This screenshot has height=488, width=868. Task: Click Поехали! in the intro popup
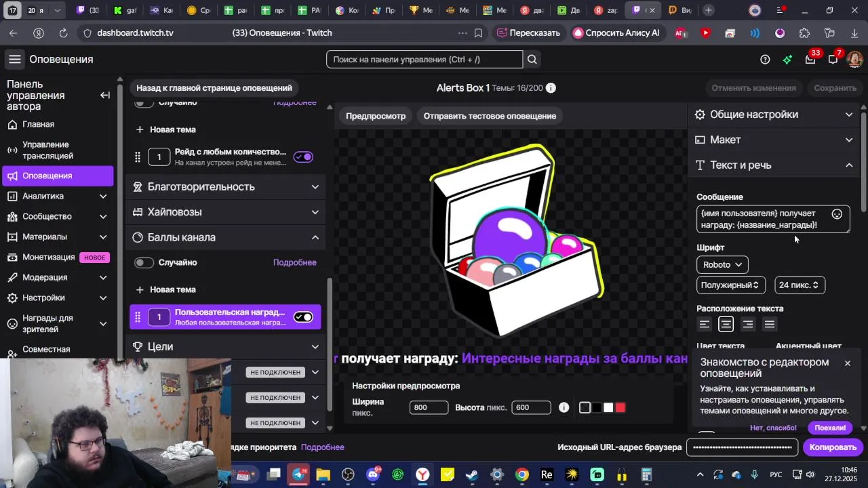coord(830,428)
